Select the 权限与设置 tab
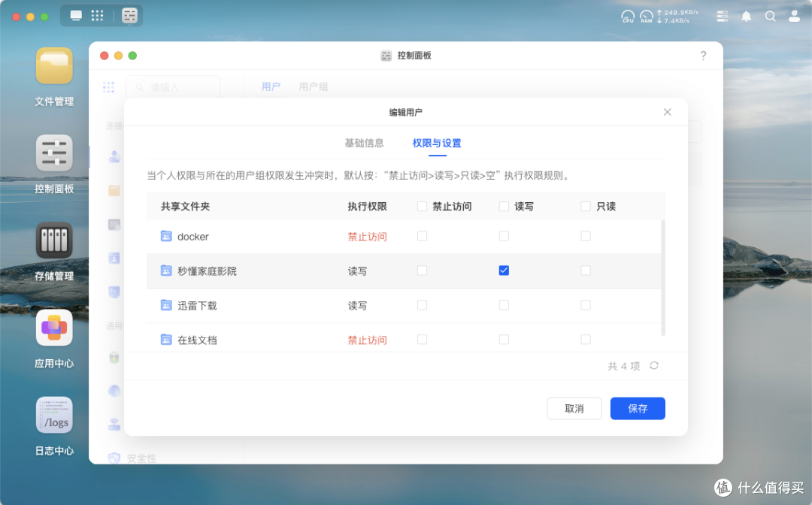The image size is (812, 505). point(437,144)
